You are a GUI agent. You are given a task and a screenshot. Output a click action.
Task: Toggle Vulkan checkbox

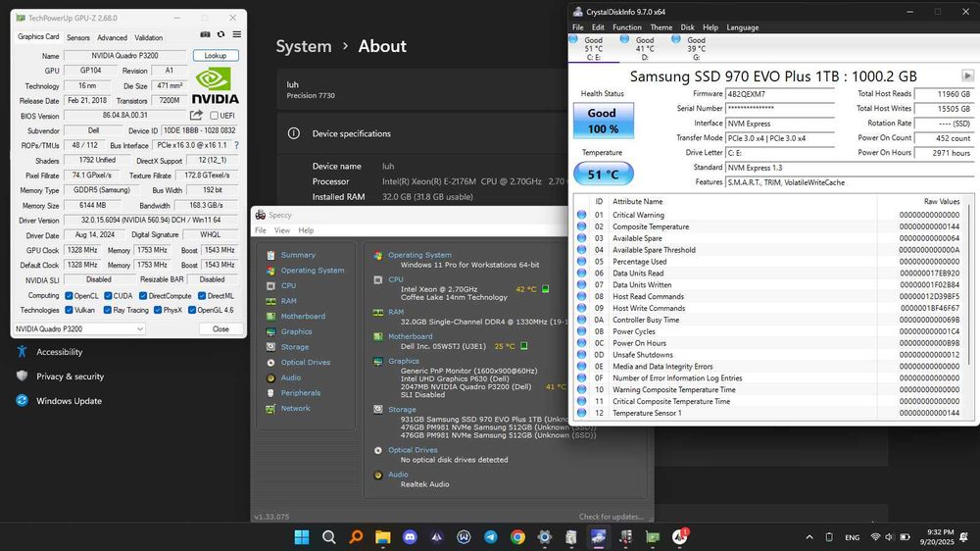[x=69, y=310]
